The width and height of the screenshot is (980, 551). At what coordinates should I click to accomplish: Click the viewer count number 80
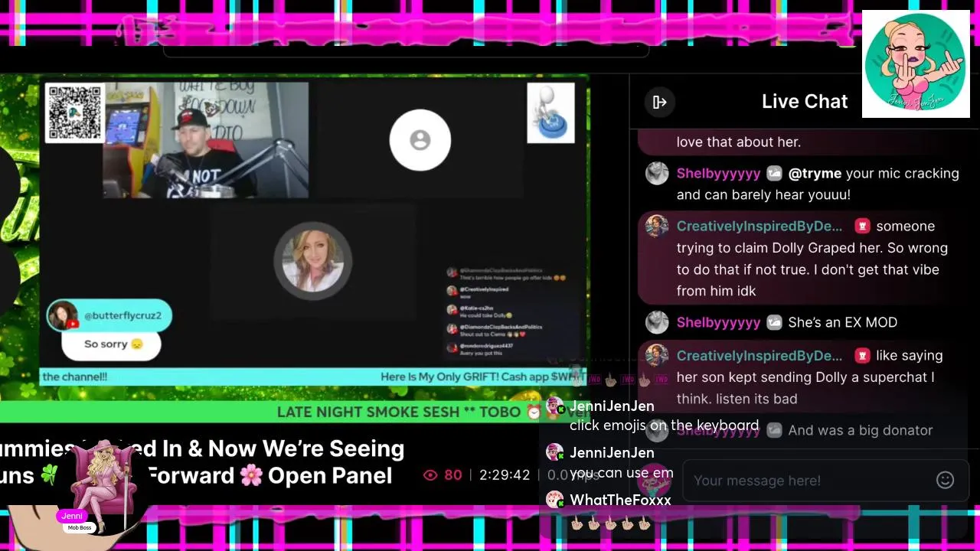(453, 475)
